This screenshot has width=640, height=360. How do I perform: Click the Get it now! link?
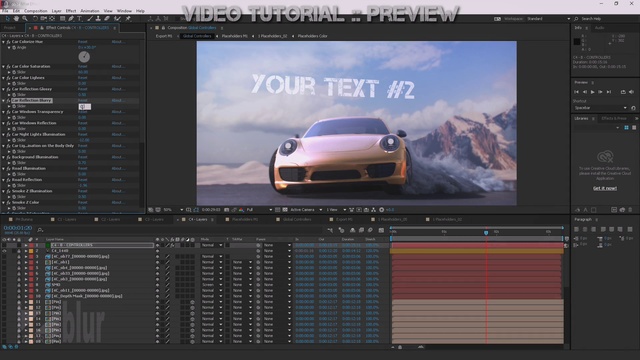[x=605, y=189]
